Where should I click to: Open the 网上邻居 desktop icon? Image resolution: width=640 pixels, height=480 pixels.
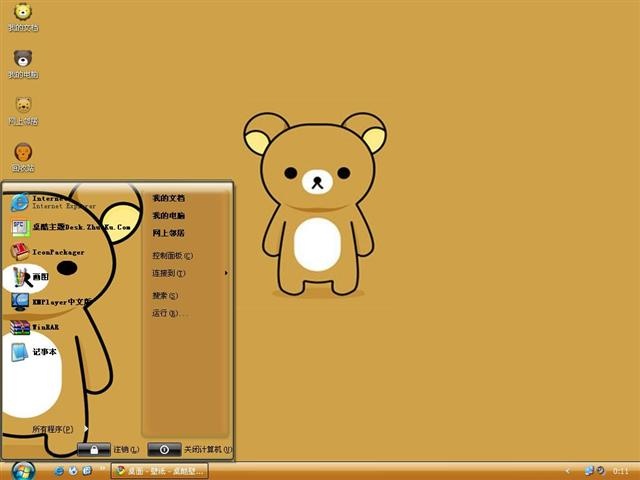pyautogui.click(x=23, y=111)
